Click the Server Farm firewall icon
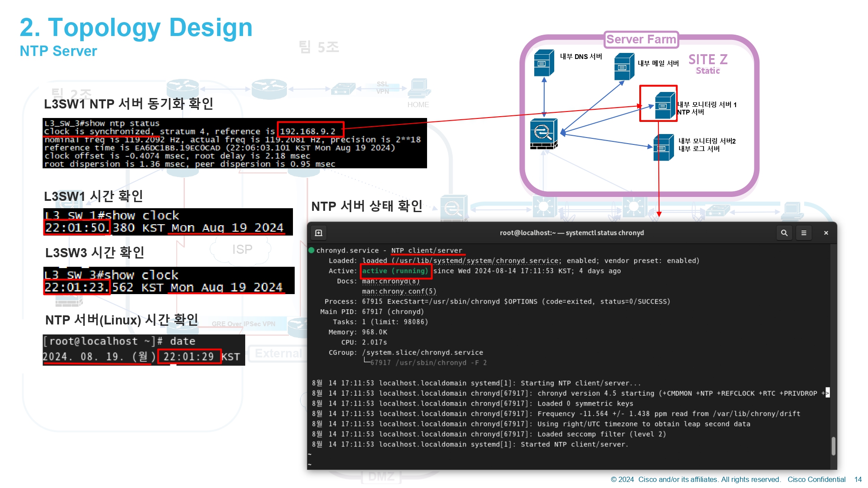Viewport: 868px width, 488px height. point(544,134)
